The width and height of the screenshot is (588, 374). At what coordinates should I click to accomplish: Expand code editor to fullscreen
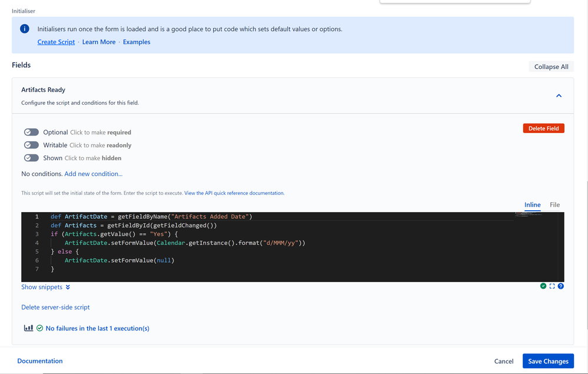click(x=552, y=286)
